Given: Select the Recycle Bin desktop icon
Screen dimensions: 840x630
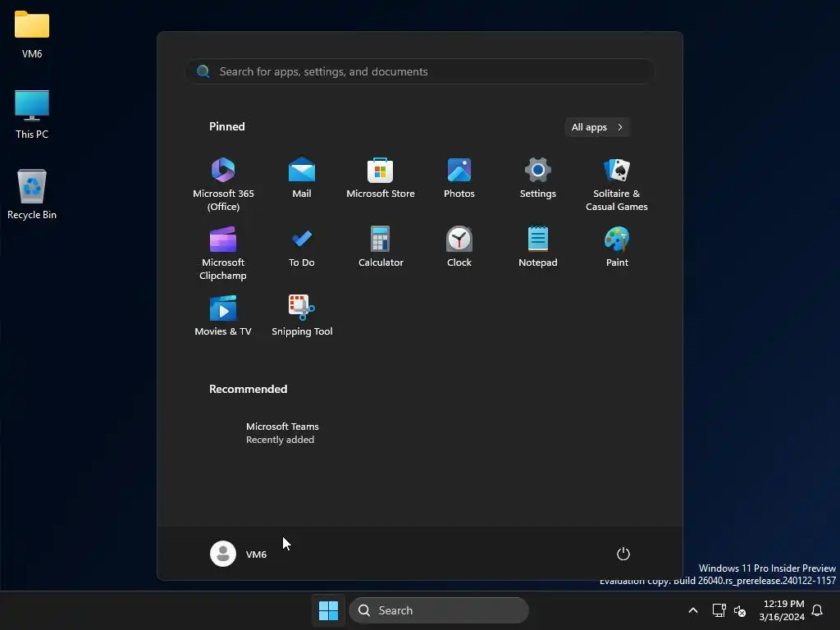Looking at the screenshot, I should click(x=32, y=194).
